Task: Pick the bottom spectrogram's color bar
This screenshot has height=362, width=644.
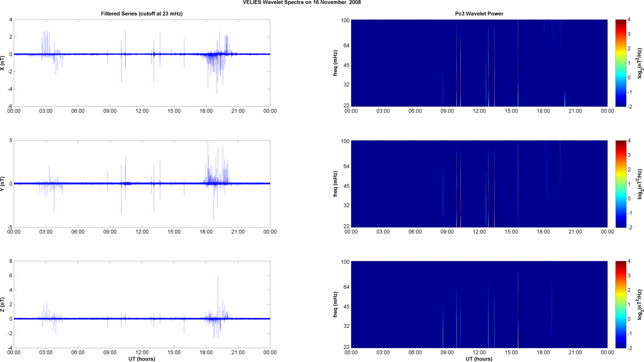Action: point(621,305)
